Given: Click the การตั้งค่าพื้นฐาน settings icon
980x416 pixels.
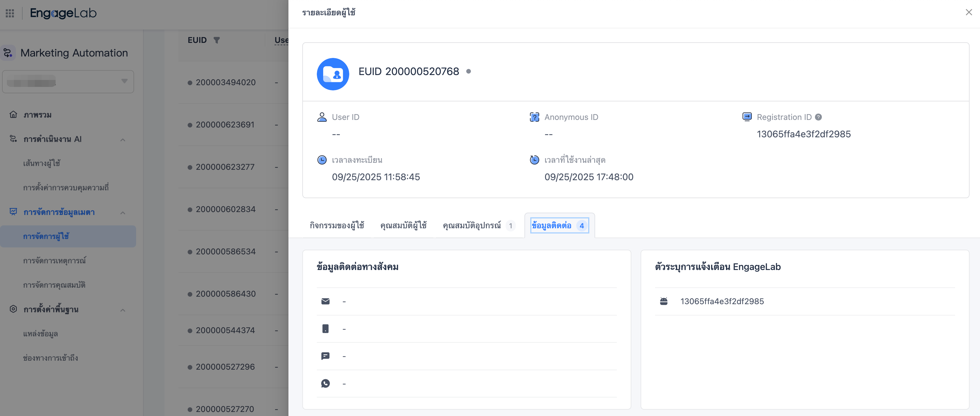Looking at the screenshot, I should tap(13, 309).
